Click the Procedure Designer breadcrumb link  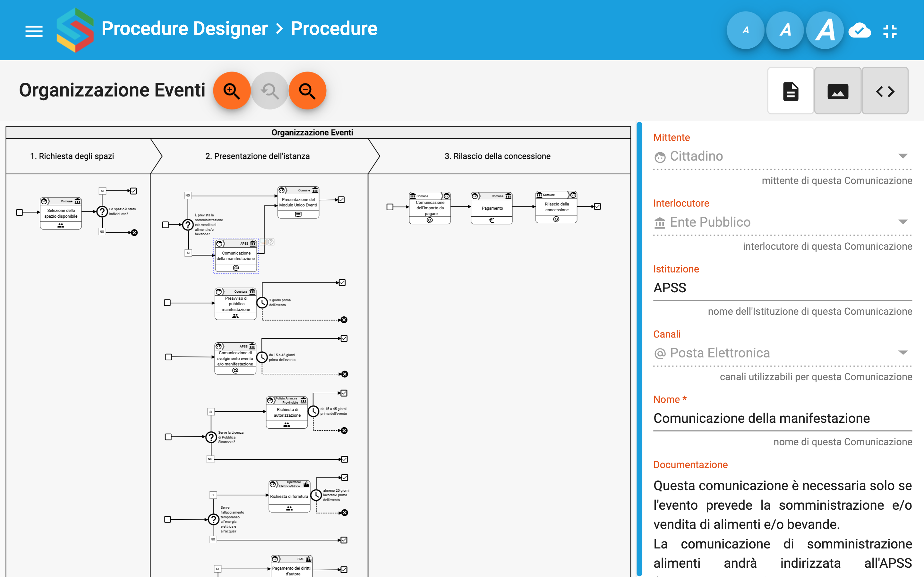184,29
